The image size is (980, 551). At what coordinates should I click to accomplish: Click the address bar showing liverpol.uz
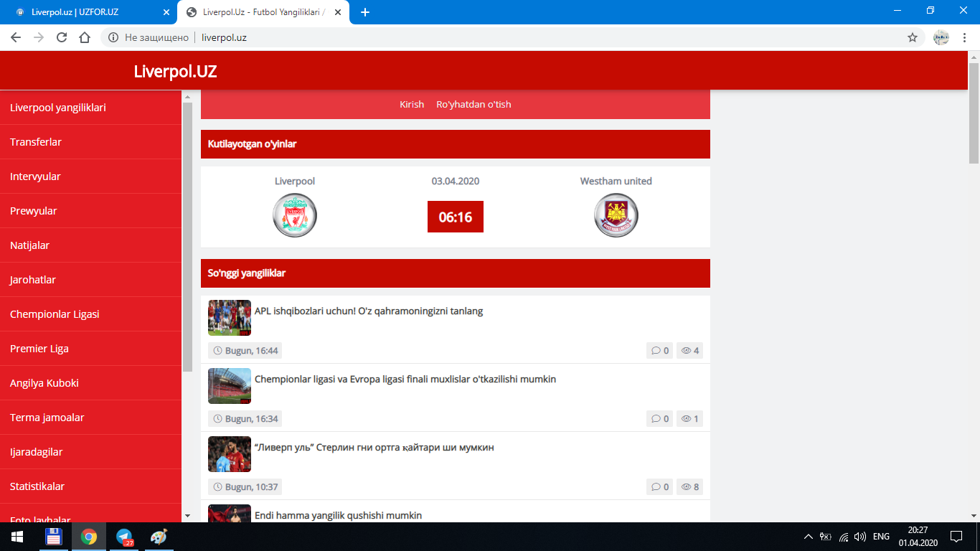(x=502, y=37)
